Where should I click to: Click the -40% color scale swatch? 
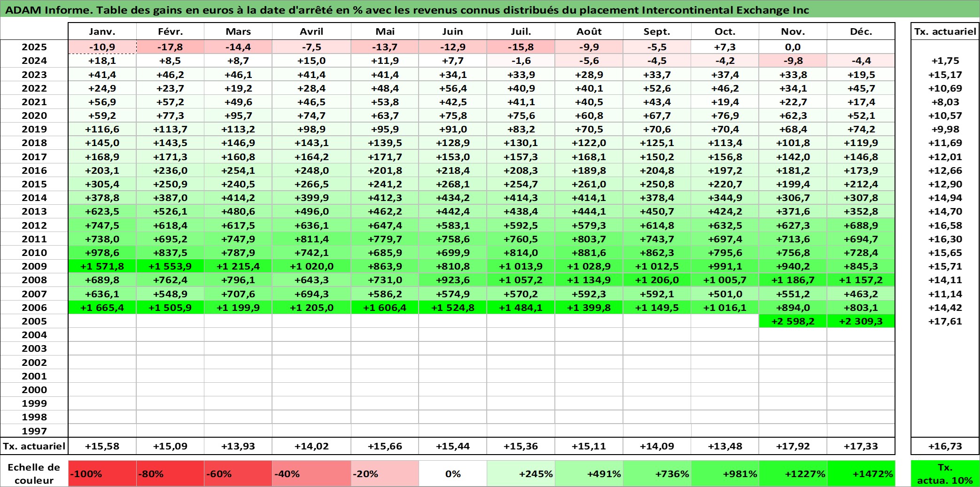[x=311, y=473]
